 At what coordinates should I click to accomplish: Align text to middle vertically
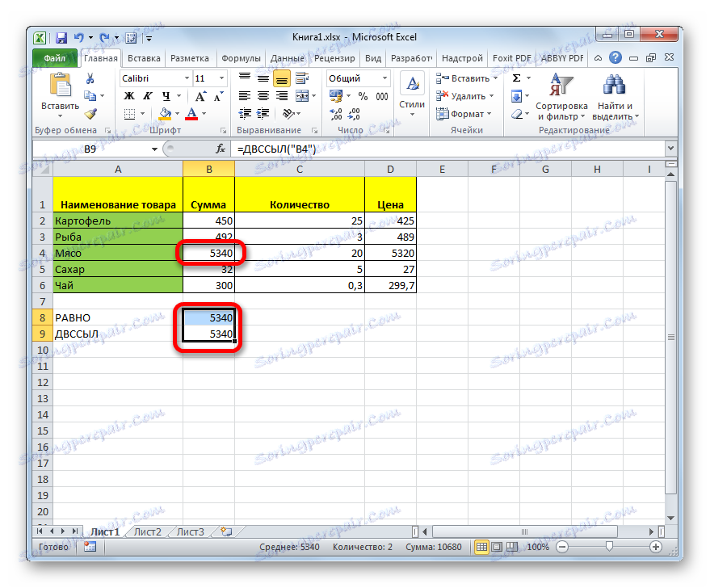click(263, 78)
